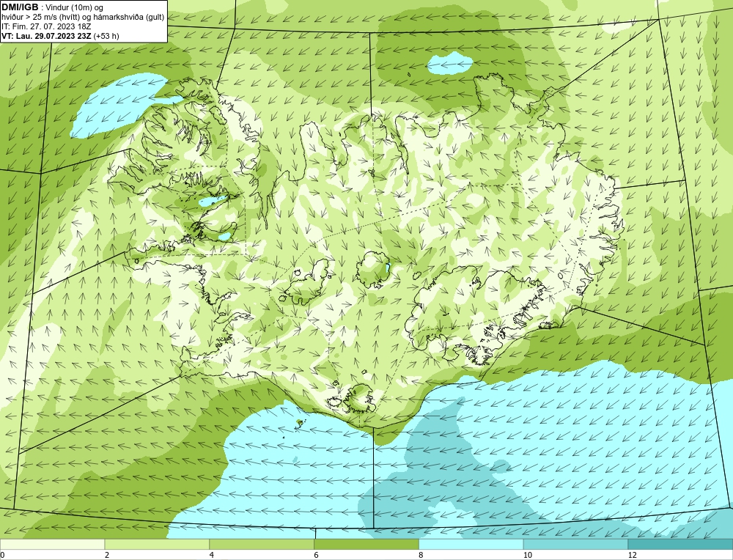
Task: Click the 'VT: Lau. 29.07.2023 23Z (+53 h)' line
Action: (x=60, y=35)
